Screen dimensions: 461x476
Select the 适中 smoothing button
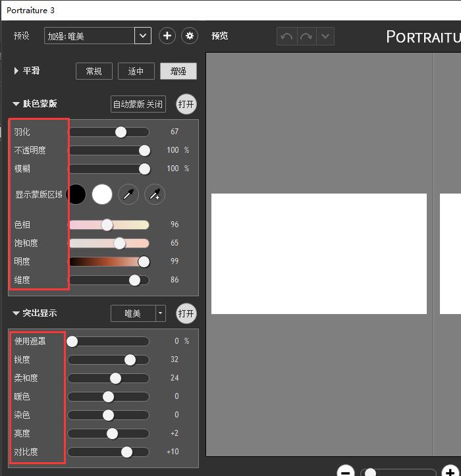click(136, 71)
